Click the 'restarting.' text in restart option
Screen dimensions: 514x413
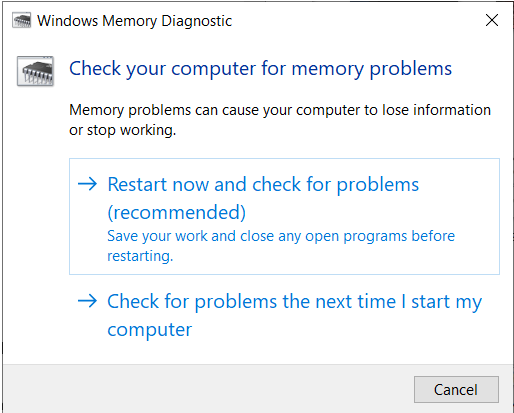click(140, 256)
